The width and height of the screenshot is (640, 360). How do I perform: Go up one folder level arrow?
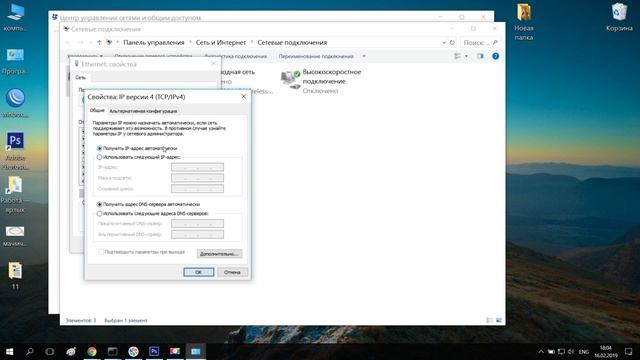coord(99,42)
